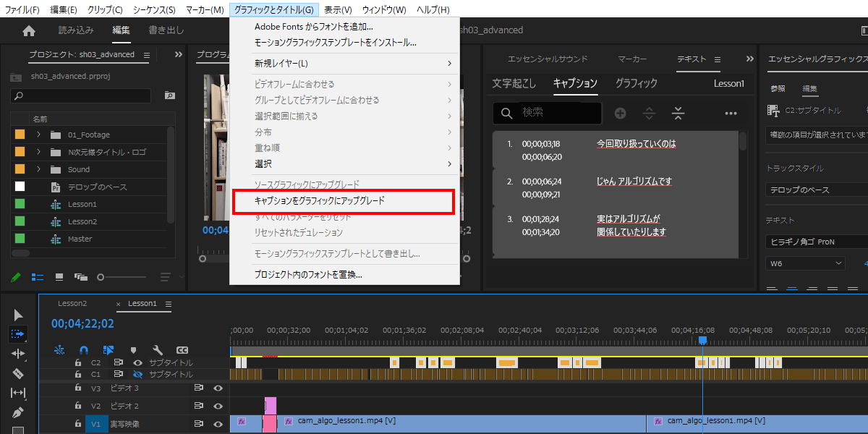Open Text panel more options ellipsis
Image resolution: width=868 pixels, height=434 pixels.
(x=731, y=113)
